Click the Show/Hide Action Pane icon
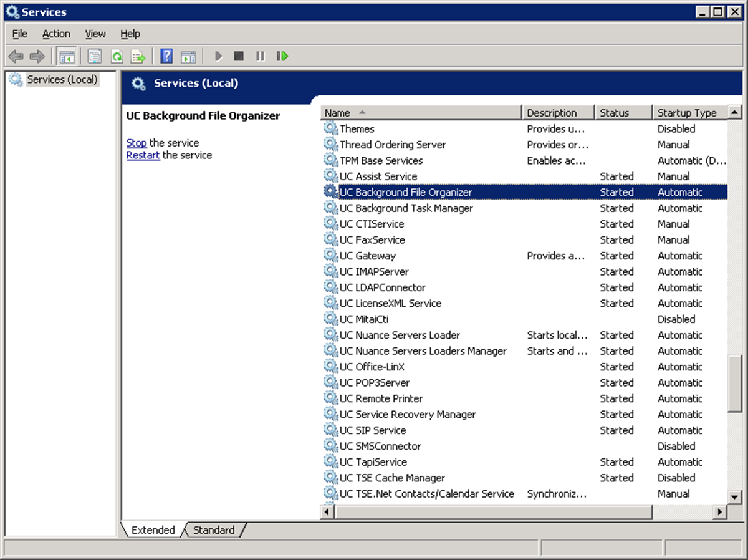 [188, 57]
